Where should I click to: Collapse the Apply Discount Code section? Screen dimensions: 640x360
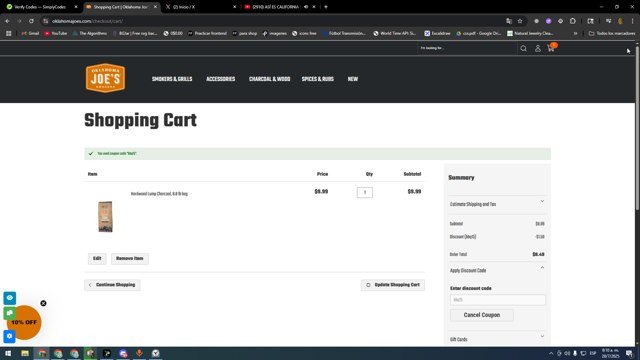tap(497, 270)
